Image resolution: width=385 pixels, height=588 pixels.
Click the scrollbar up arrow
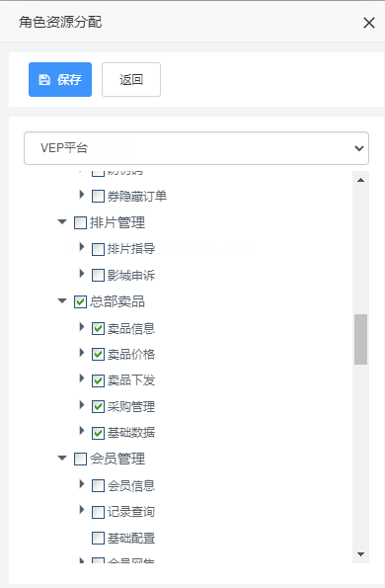[x=361, y=181]
